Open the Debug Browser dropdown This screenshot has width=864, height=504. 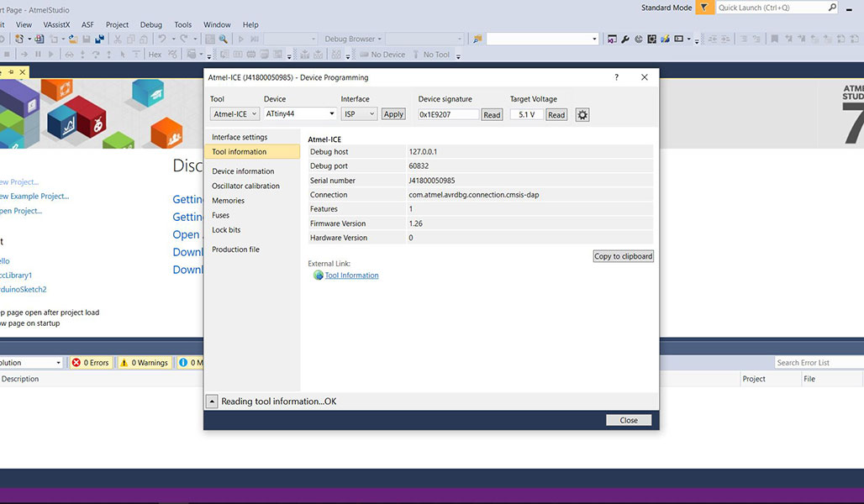tap(353, 39)
